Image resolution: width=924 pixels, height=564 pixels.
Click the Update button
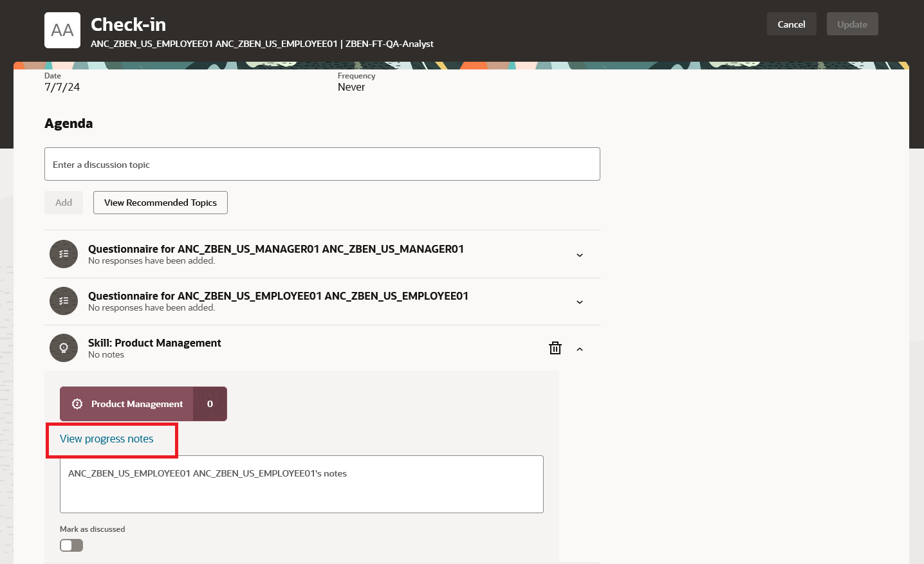[x=853, y=24]
